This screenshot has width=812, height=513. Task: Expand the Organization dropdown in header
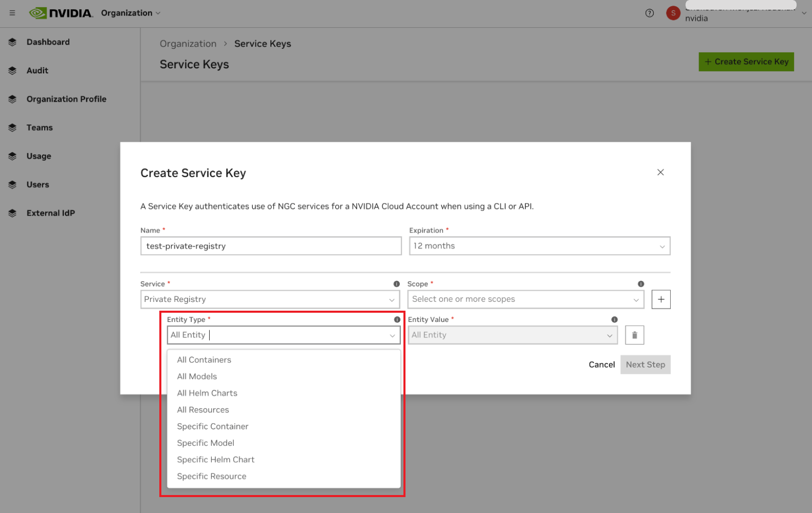coord(131,13)
